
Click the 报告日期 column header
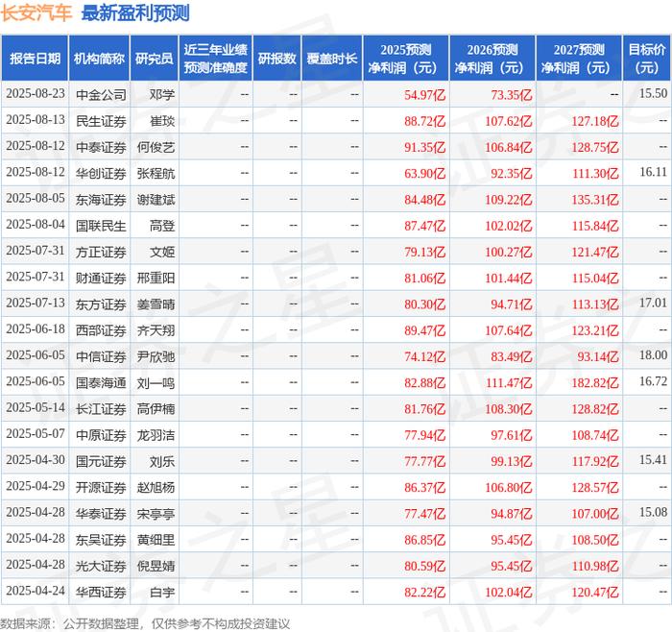(x=35, y=59)
